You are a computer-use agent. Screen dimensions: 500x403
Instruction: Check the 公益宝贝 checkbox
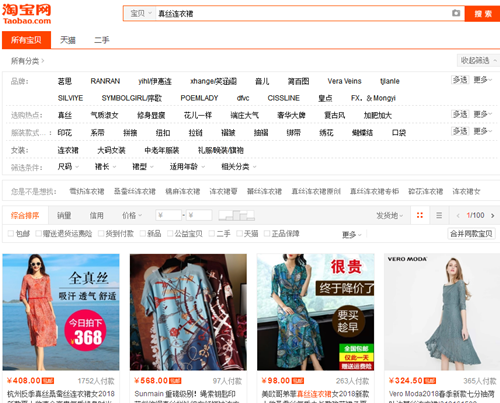(170, 234)
